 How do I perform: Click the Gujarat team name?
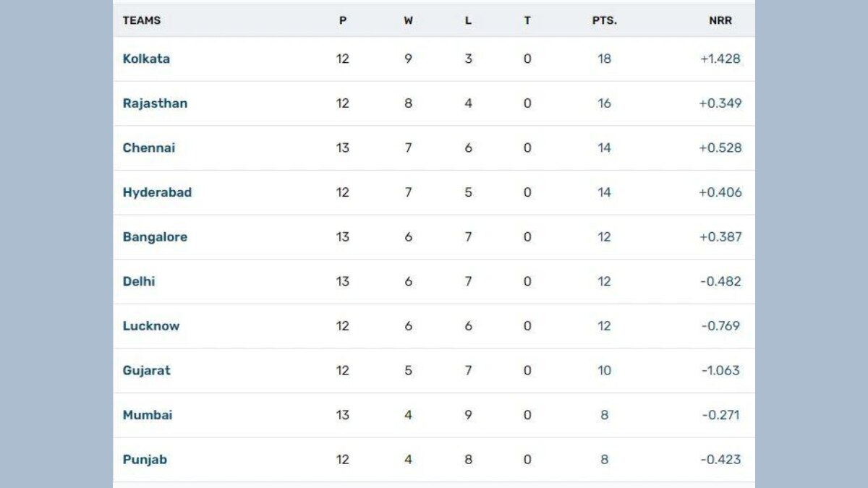click(147, 370)
